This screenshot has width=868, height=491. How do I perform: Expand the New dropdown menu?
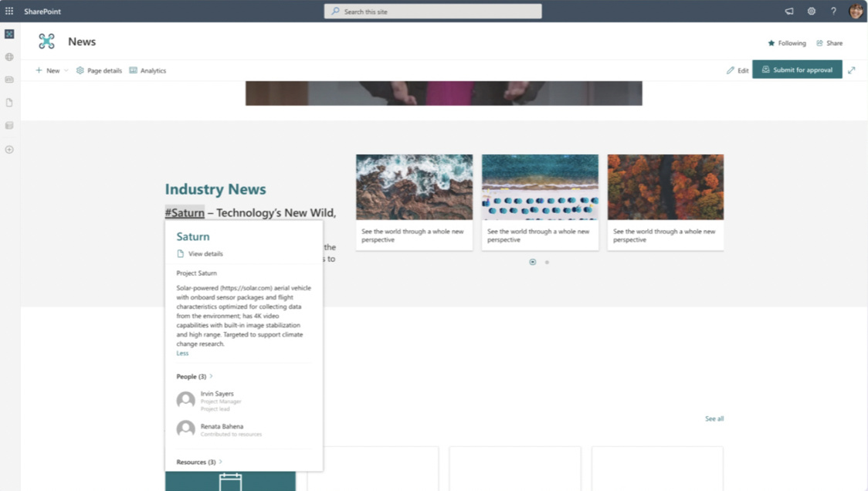[52, 70]
